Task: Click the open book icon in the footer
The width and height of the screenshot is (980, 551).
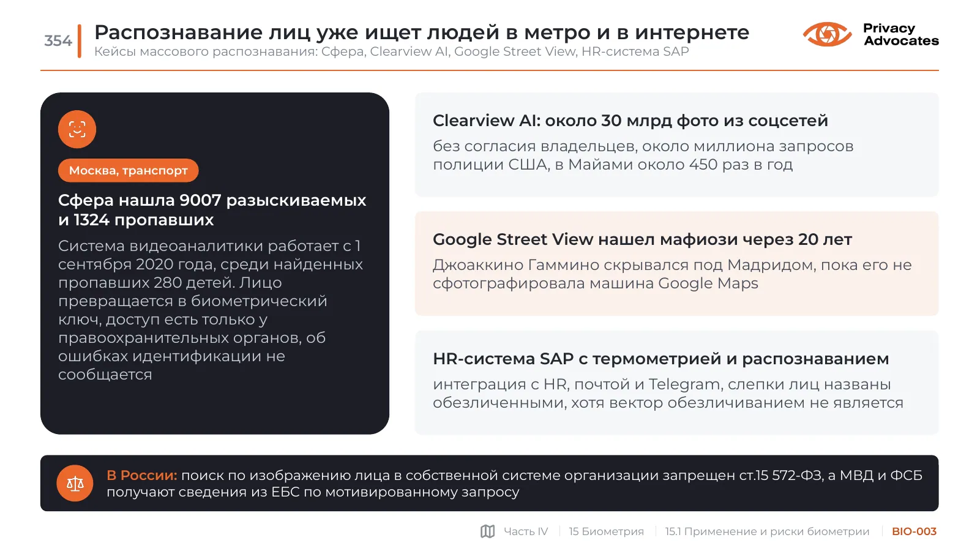Action: (x=488, y=531)
